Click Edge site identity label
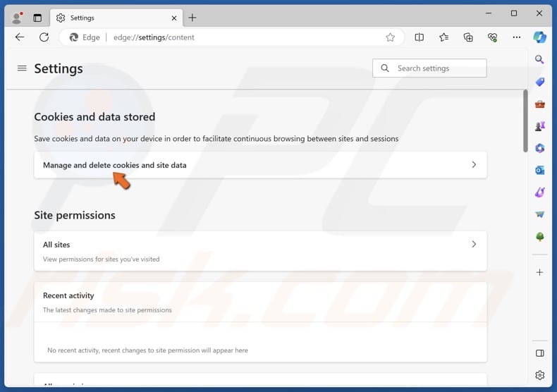 click(85, 37)
